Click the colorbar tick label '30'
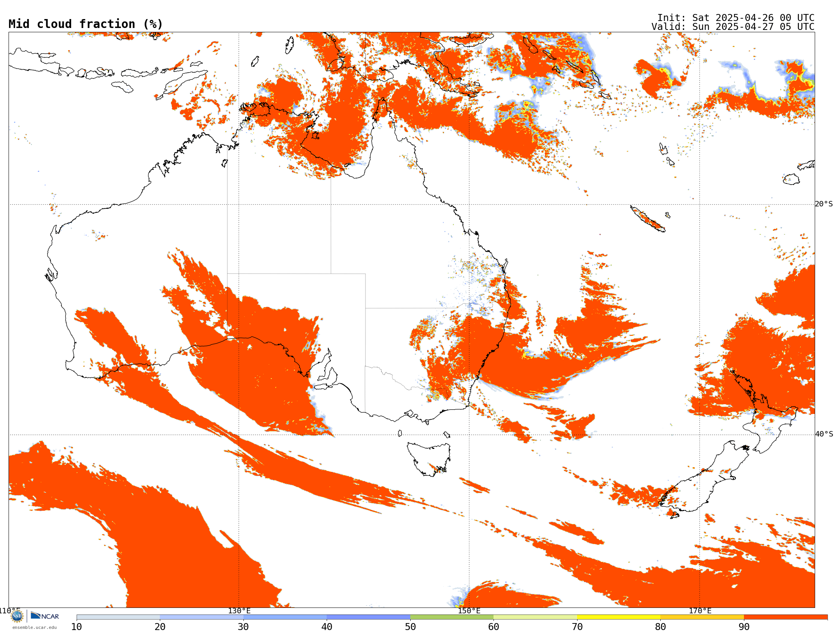The image size is (840, 632). 243,627
